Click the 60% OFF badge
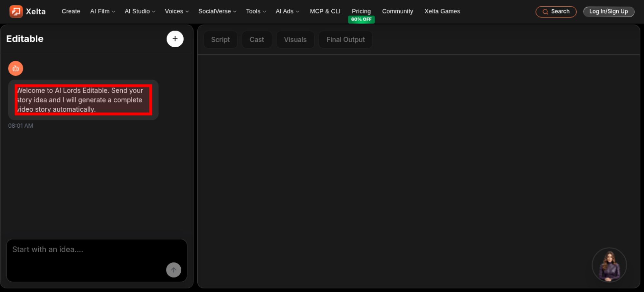 point(361,19)
